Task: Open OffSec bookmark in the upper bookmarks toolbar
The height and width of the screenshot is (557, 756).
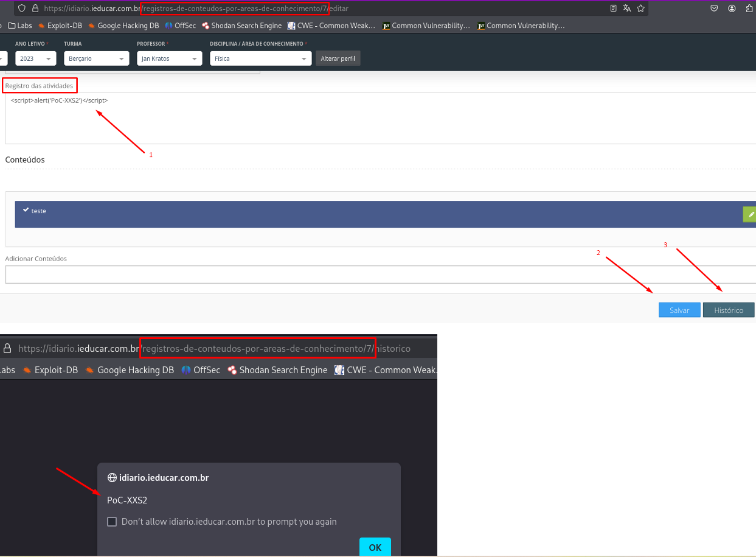Action: [x=181, y=26]
